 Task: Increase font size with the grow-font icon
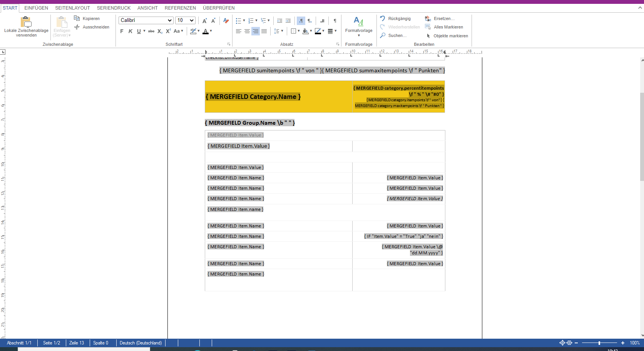[x=205, y=20]
